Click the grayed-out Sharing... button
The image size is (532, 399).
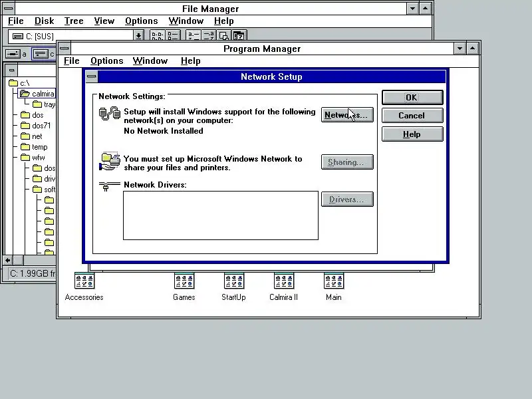tap(347, 162)
